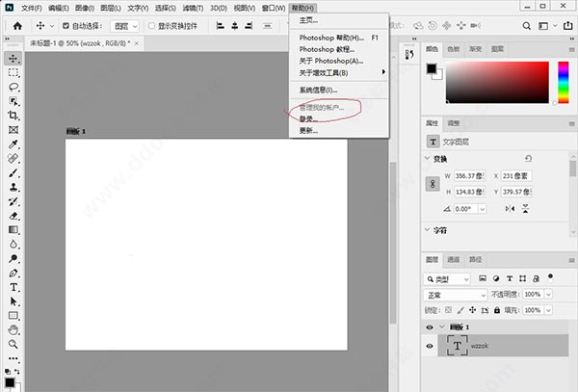Select the Rectangle shape tool
The image size is (578, 392).
point(13,316)
